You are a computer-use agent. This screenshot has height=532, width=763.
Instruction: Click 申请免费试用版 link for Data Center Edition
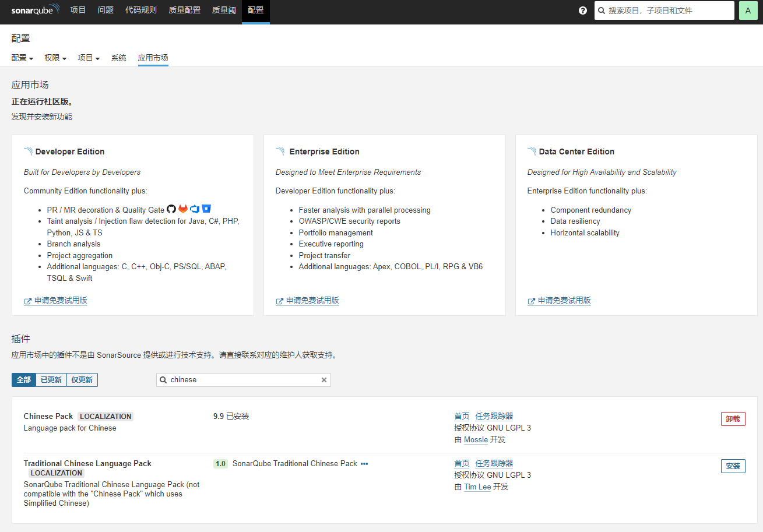564,301
